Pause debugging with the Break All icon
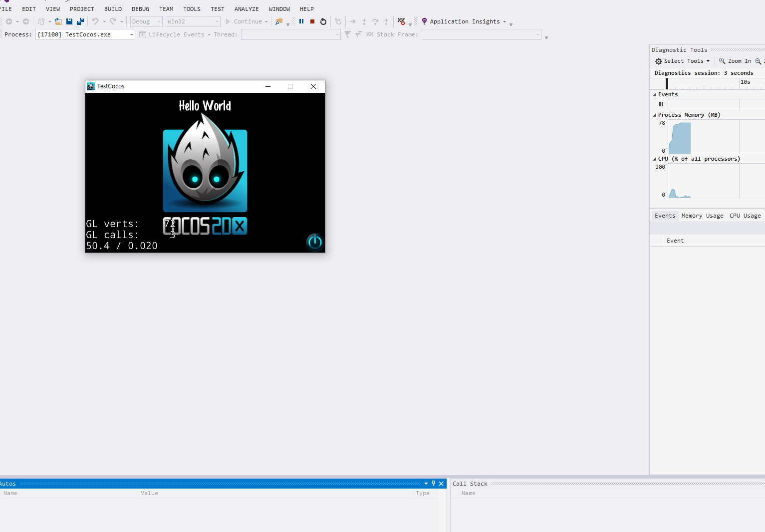The height and width of the screenshot is (532, 765). pos(301,21)
